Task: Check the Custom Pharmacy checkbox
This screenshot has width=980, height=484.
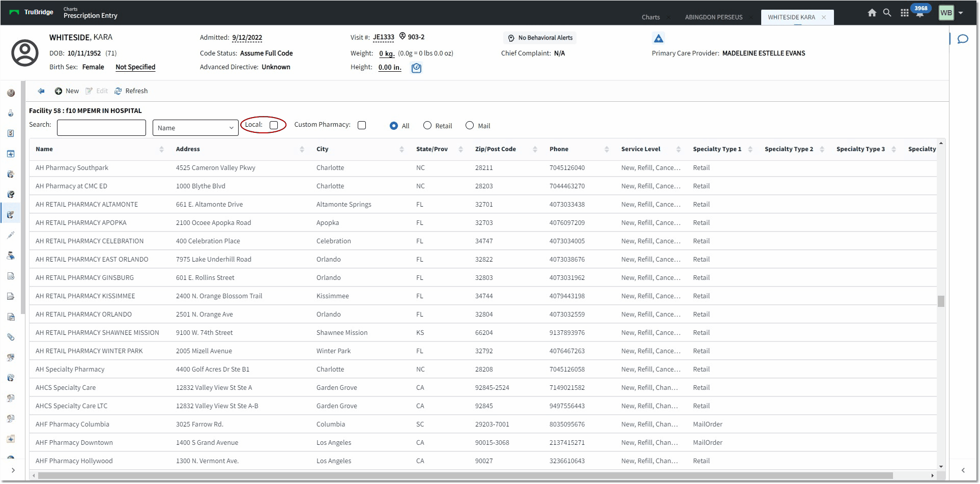Action: point(362,125)
